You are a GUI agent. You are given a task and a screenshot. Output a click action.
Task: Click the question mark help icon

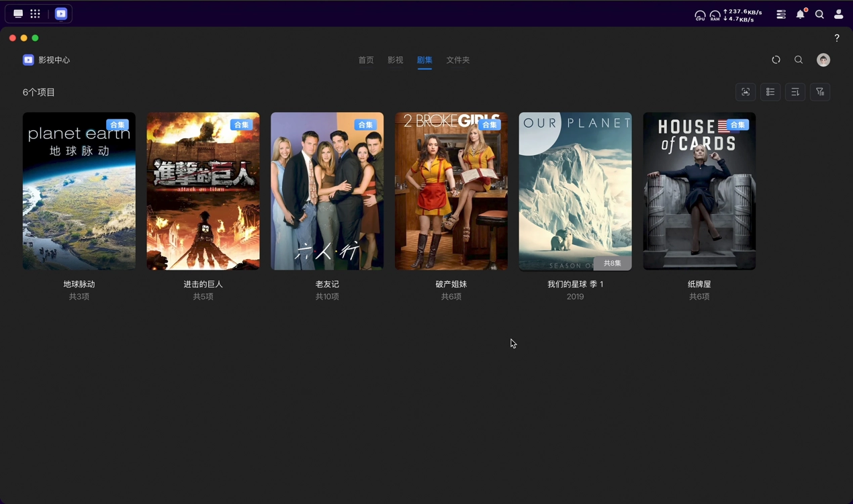837,38
